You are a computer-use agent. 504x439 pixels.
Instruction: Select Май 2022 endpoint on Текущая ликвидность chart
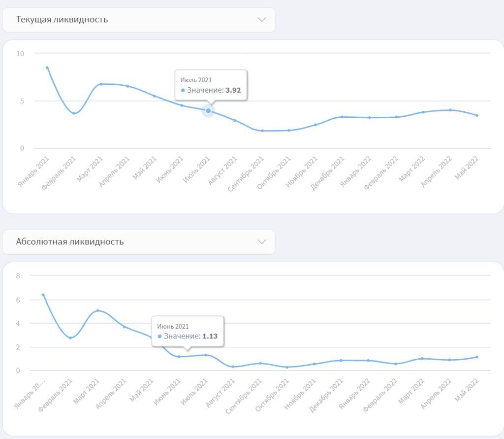pyautogui.click(x=477, y=115)
